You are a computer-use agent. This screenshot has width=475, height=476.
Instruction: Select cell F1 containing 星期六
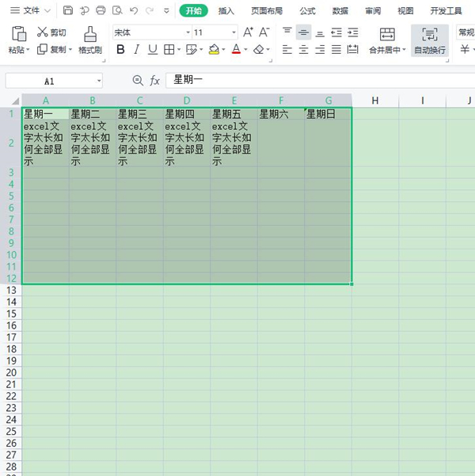pyautogui.click(x=280, y=114)
